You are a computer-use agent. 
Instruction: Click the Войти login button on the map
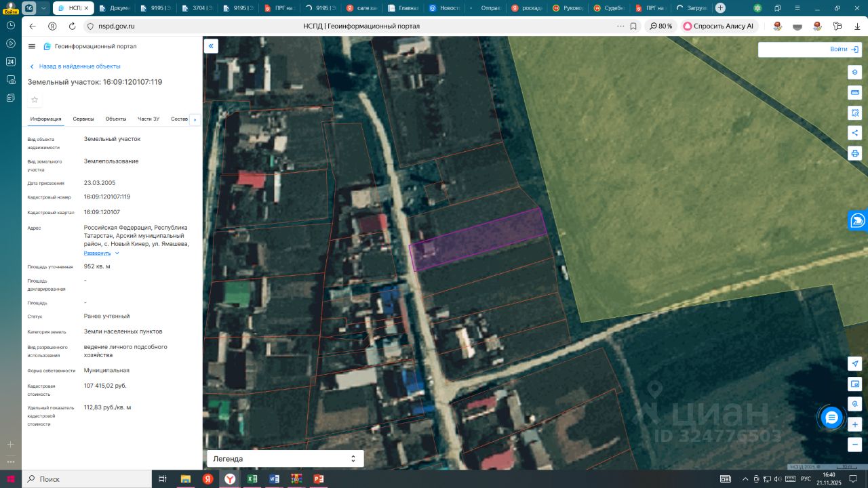pos(844,49)
